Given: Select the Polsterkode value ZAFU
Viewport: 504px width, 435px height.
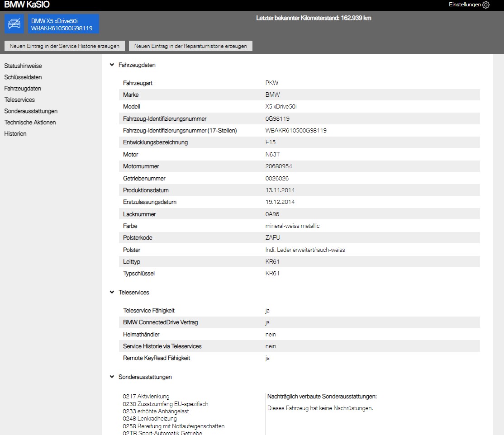Looking at the screenshot, I should 273,237.
